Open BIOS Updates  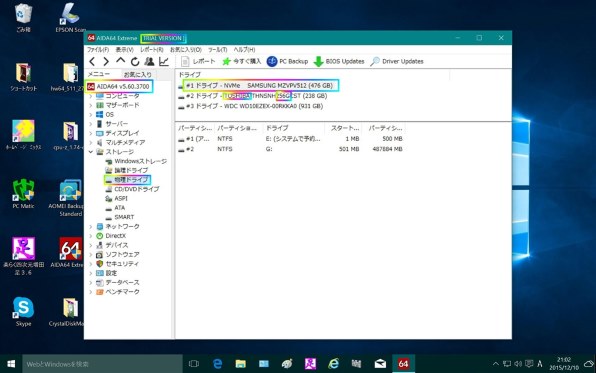tap(339, 61)
